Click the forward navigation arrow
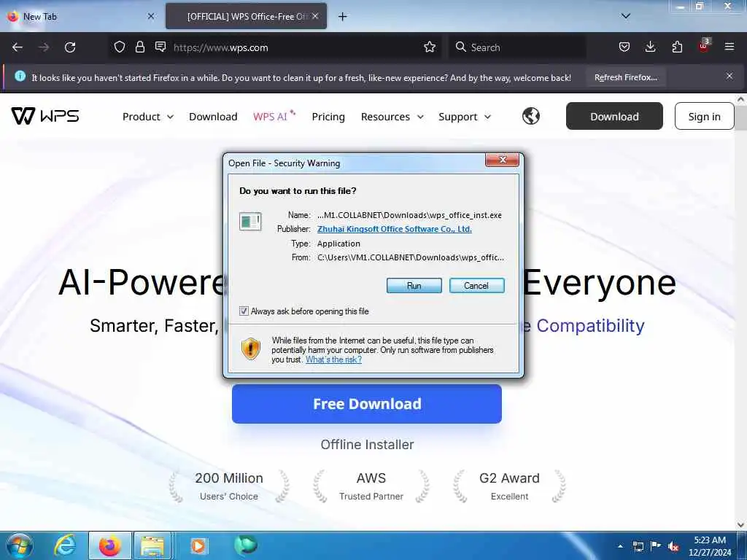This screenshot has height=560, width=747. [x=44, y=47]
